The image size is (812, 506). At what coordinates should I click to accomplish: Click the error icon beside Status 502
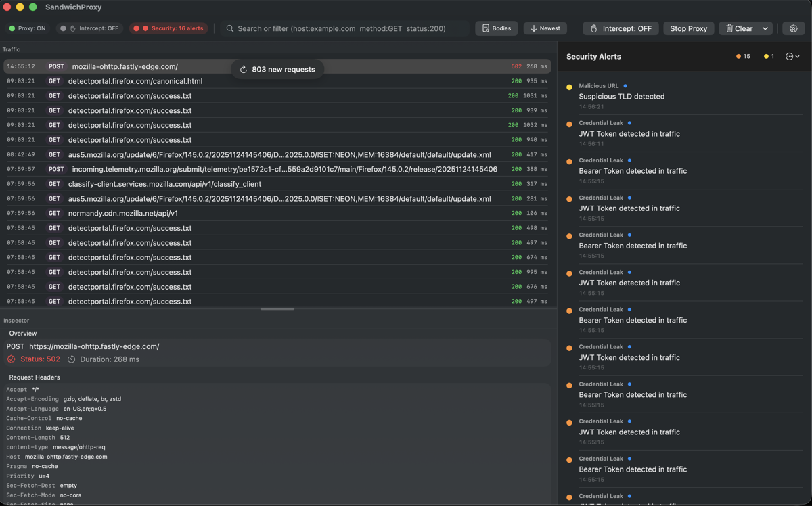pyautogui.click(x=9, y=359)
